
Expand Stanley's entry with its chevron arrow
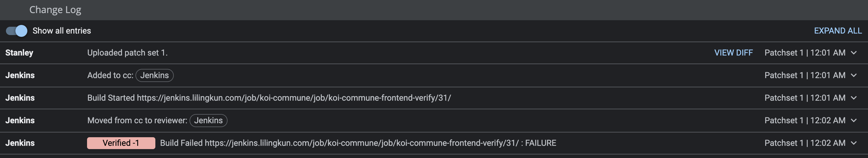pos(853,53)
